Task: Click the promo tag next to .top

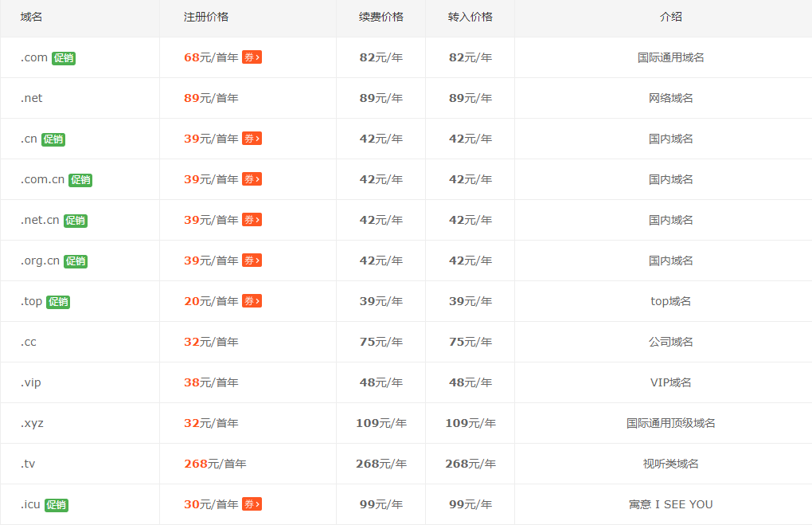Action: coord(58,302)
